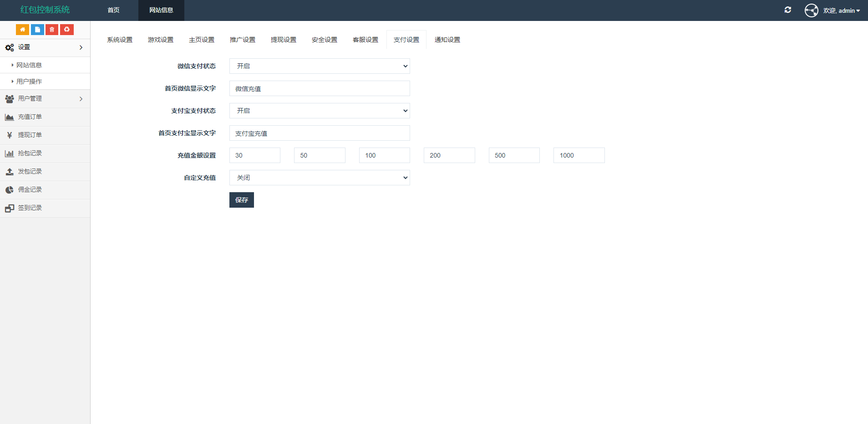Click the 红包控制系统 logo link

[45, 10]
